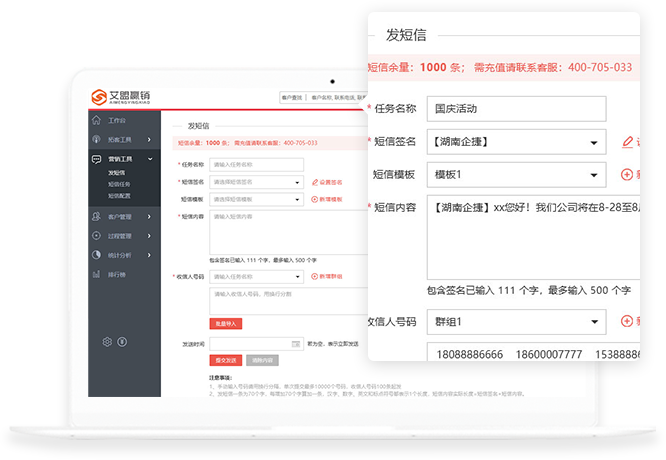Select 短信配置 in the sidebar submenu

click(119, 195)
